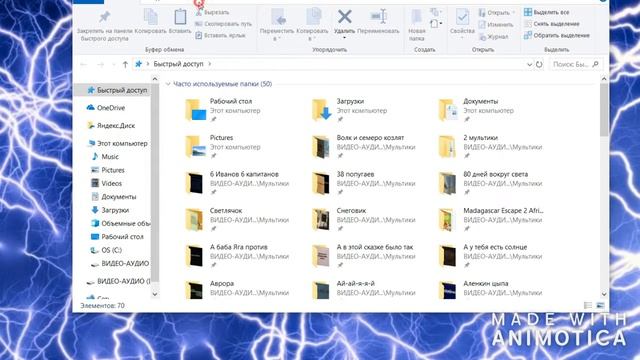This screenshot has width=640, height=360.
Task: Click Обратить выделение
Action: [557, 35]
